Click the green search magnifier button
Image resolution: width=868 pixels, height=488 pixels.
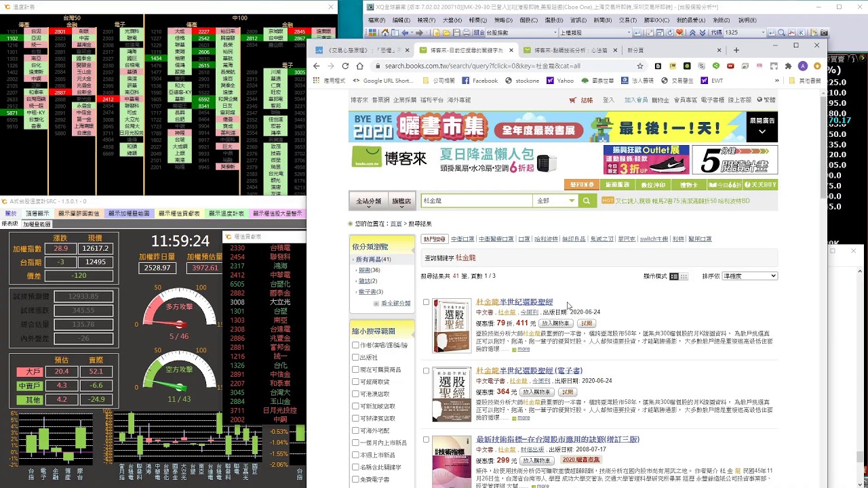click(x=587, y=201)
